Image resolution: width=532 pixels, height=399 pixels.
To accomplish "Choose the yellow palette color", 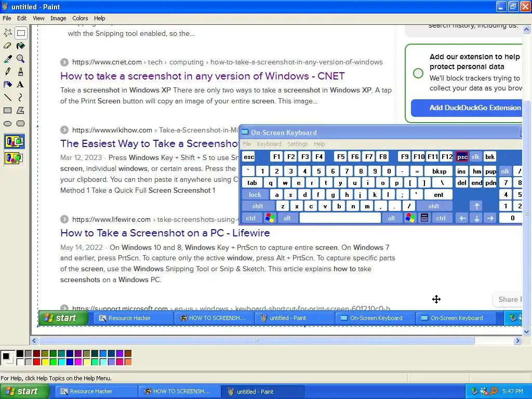I will click(x=45, y=362).
